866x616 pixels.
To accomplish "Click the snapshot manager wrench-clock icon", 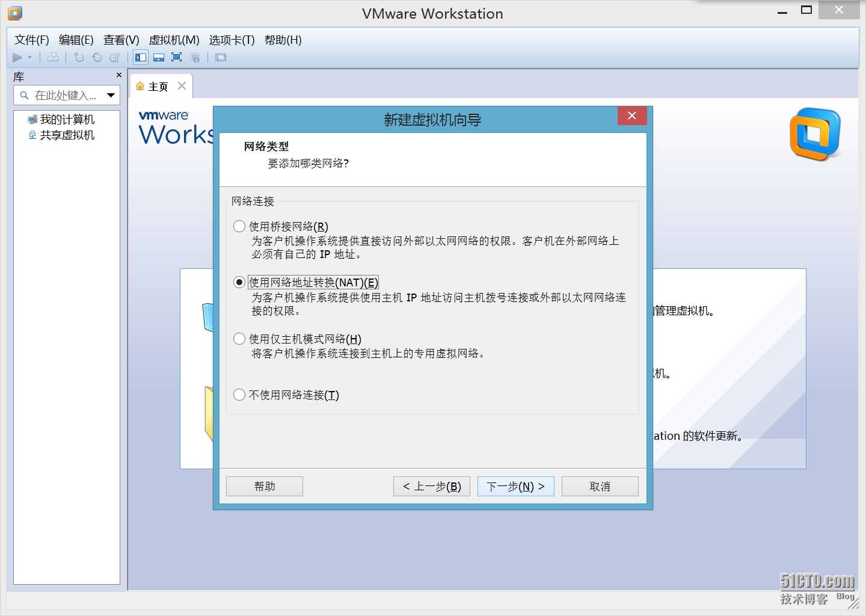I will tap(115, 57).
